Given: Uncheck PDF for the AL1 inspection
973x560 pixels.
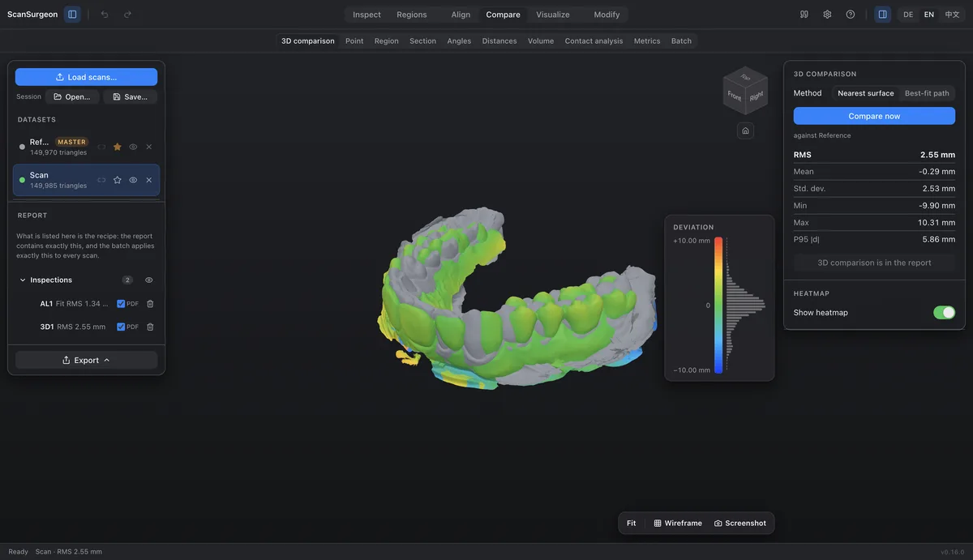Looking at the screenshot, I should (121, 304).
